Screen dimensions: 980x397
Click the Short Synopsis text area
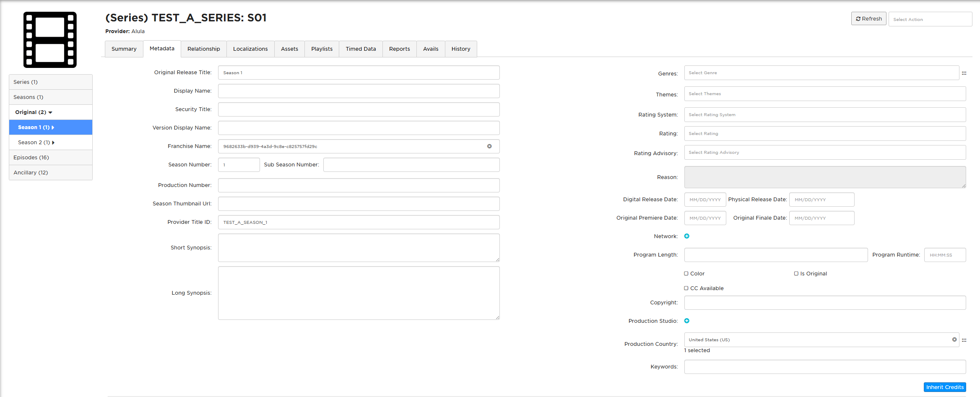(359, 248)
